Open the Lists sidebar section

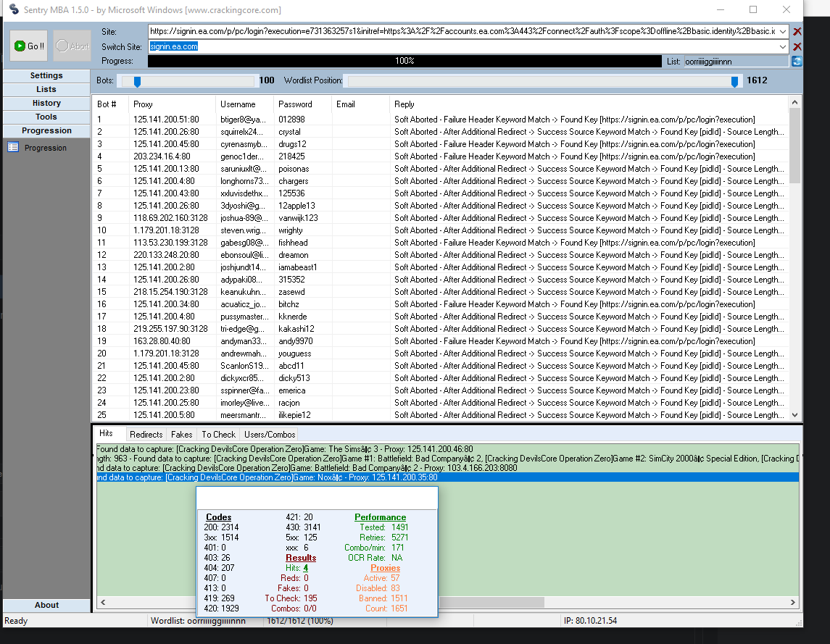coord(46,89)
